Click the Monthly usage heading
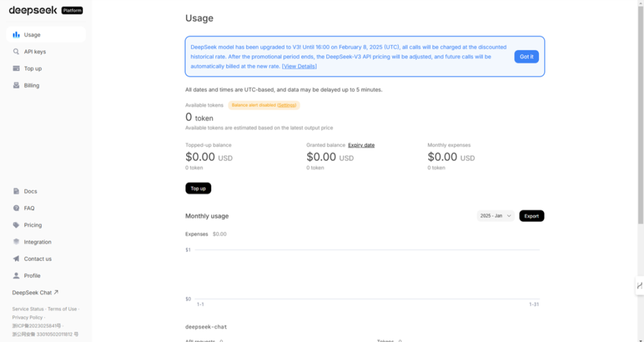The image size is (644, 342). [207, 216]
